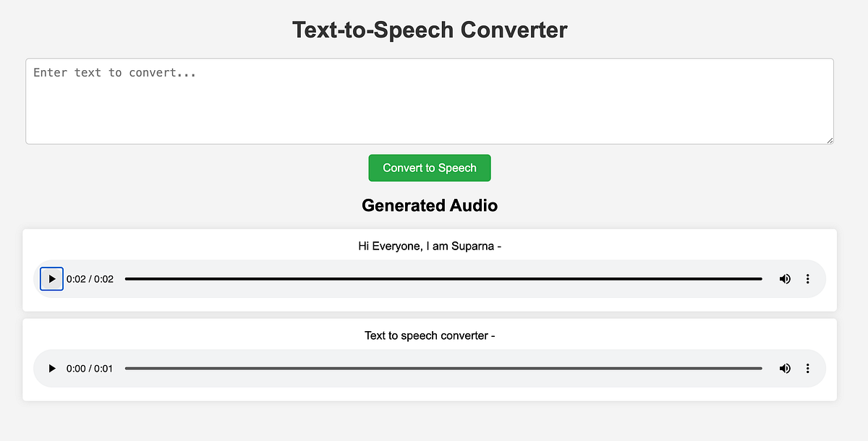
Task: Click the volume icon beside the Suparna progress bar
Action: [x=785, y=278]
